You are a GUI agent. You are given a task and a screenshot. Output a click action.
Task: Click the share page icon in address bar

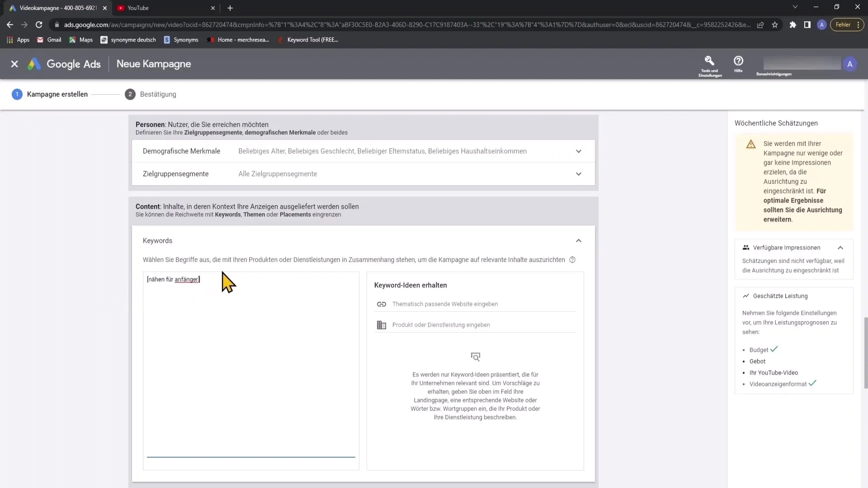click(x=760, y=25)
